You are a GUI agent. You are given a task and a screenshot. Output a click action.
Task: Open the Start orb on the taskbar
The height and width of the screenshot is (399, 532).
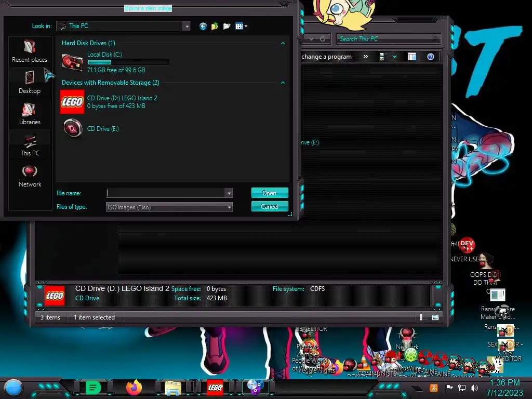14,388
